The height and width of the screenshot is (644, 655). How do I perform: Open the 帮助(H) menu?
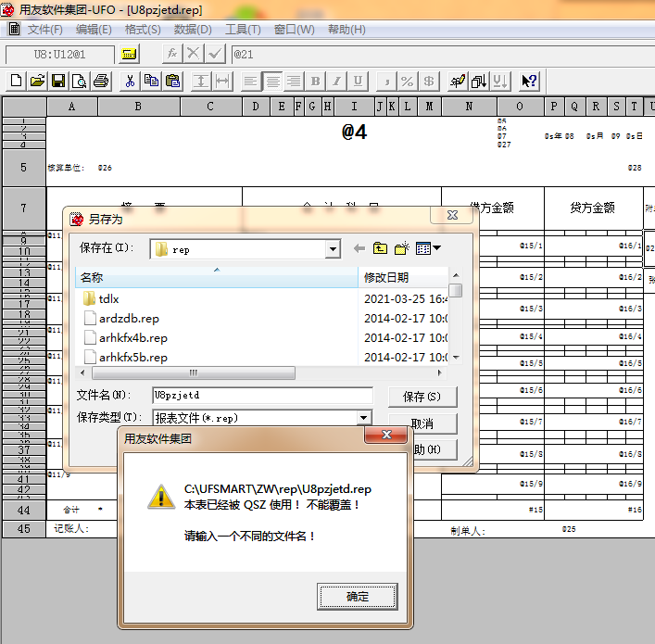click(x=346, y=30)
